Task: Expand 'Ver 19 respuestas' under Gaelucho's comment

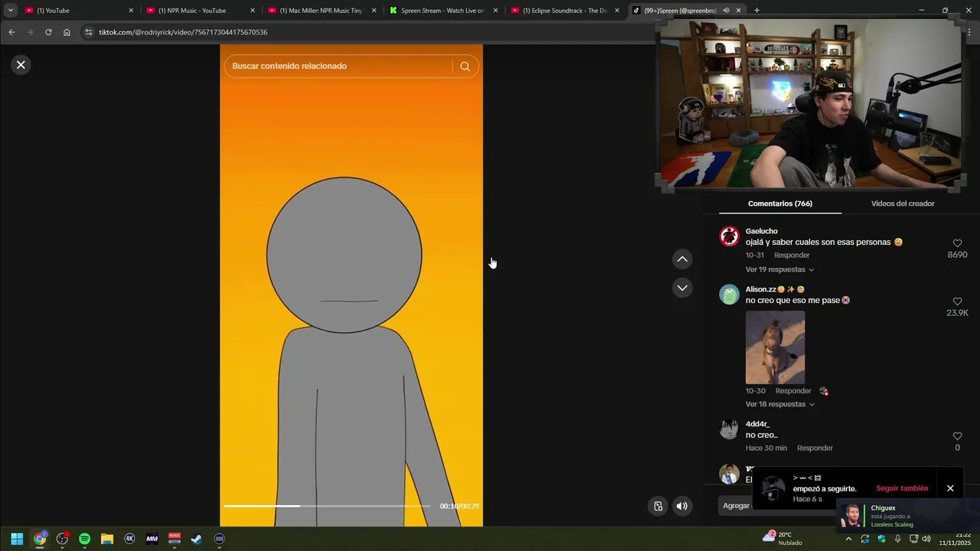Action: point(779,269)
